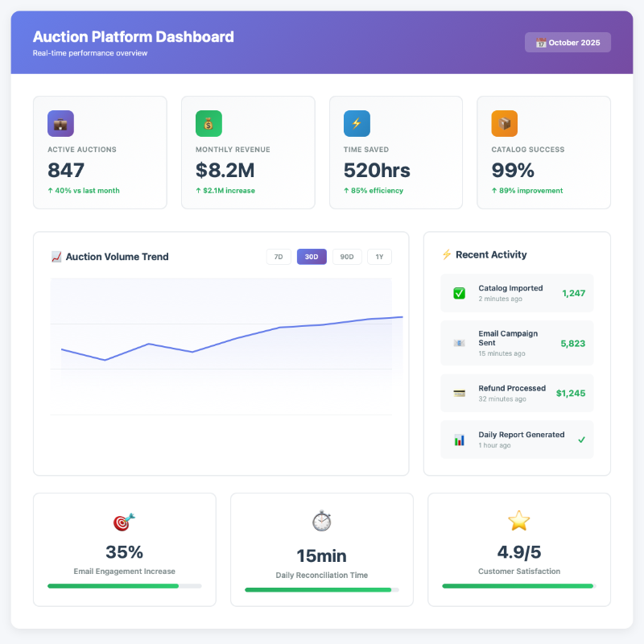The width and height of the screenshot is (644, 644).
Task: Click the stopwatch icon above 15min
Action: tap(322, 522)
